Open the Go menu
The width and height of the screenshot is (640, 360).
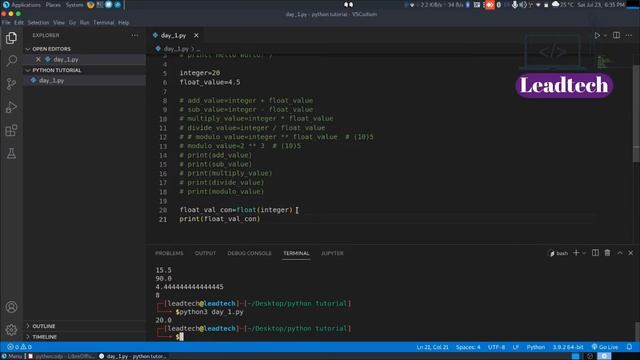click(x=72, y=22)
